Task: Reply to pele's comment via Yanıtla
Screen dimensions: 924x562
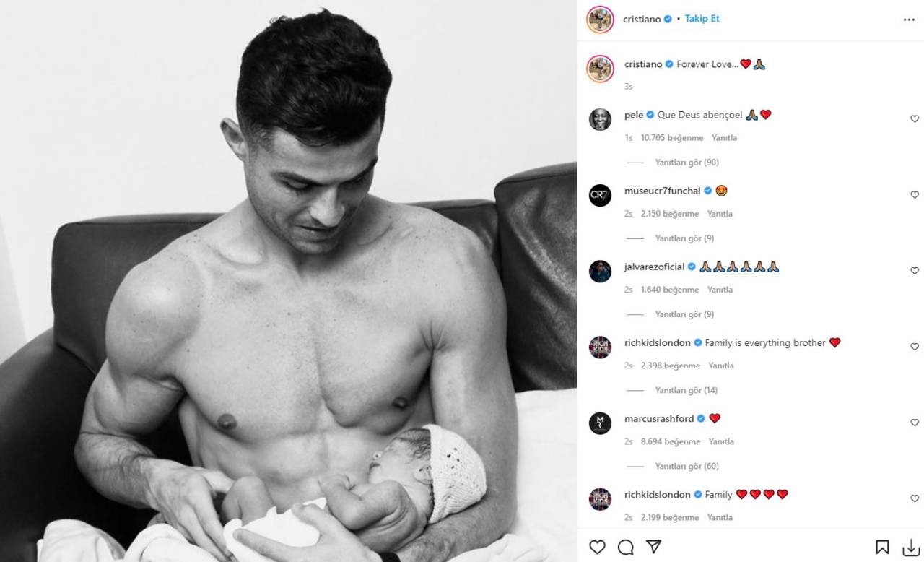Action: 724,137
